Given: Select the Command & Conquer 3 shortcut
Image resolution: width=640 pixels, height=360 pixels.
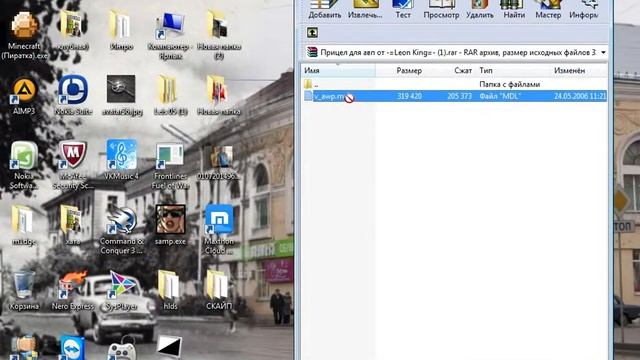Looking at the screenshot, I should point(121,229).
